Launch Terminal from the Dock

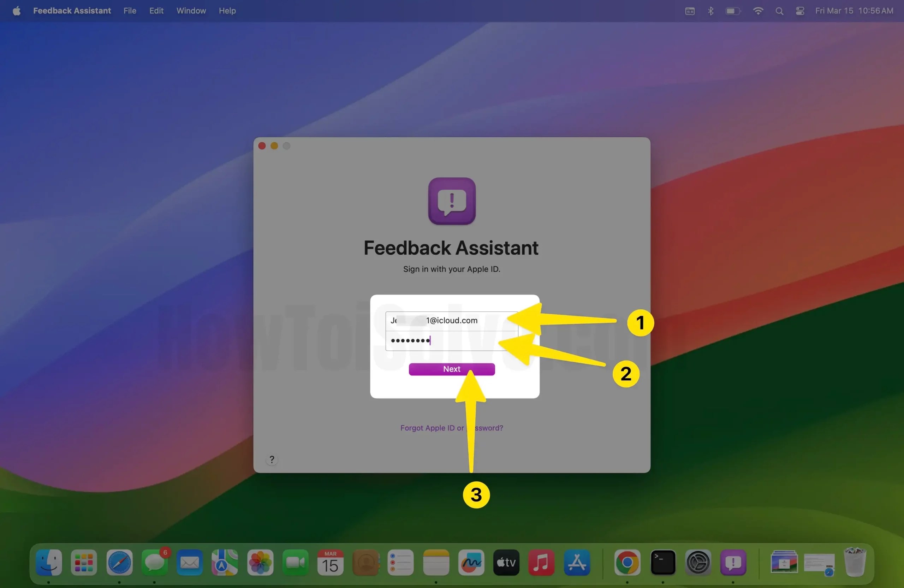coord(662,563)
